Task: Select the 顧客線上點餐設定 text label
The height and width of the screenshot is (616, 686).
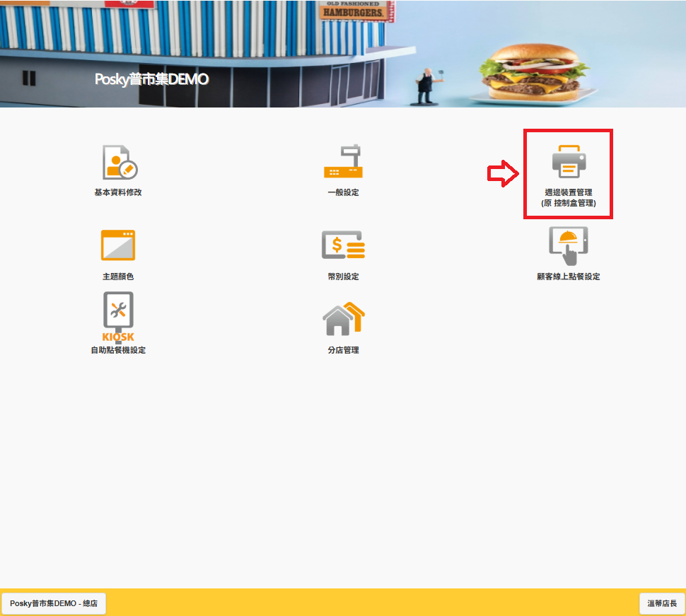Action: pyautogui.click(x=569, y=277)
